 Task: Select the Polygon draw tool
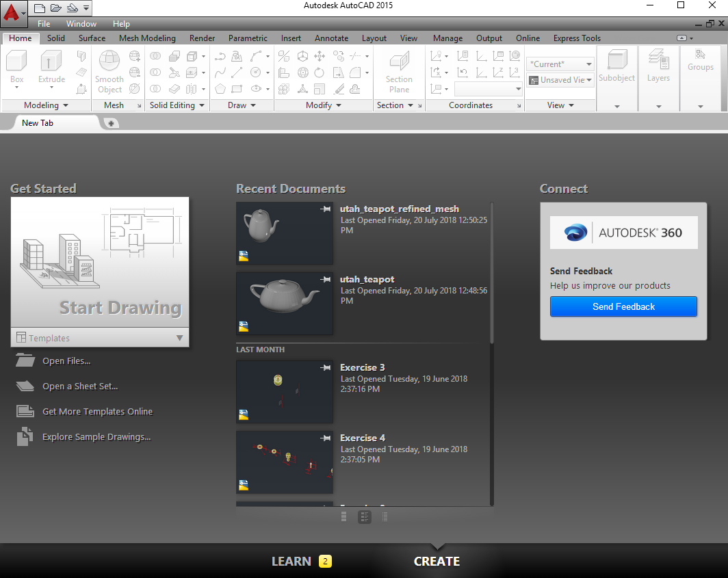pos(220,89)
